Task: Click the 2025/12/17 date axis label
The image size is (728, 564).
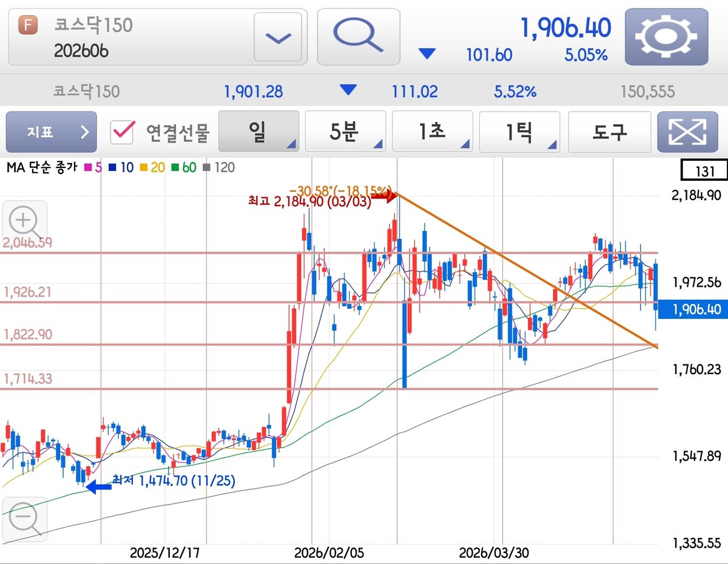Action: tap(165, 553)
